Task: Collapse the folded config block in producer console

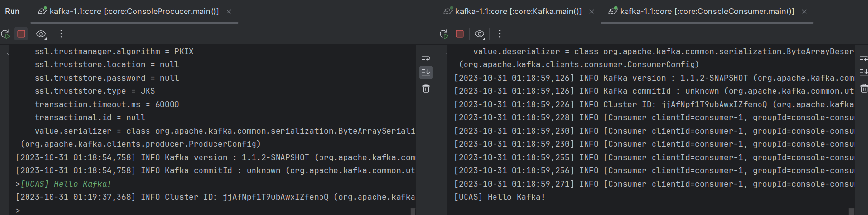Action: [x=8, y=53]
